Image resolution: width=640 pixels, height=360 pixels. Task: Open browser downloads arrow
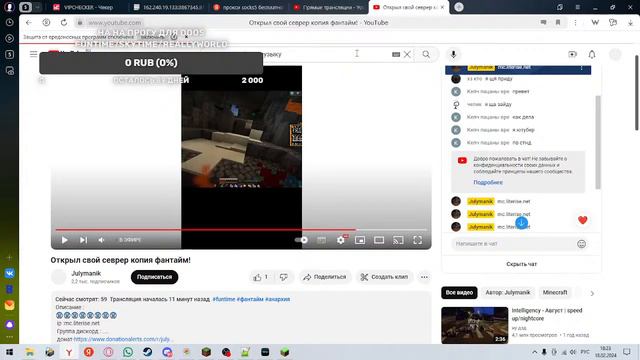coord(631,22)
